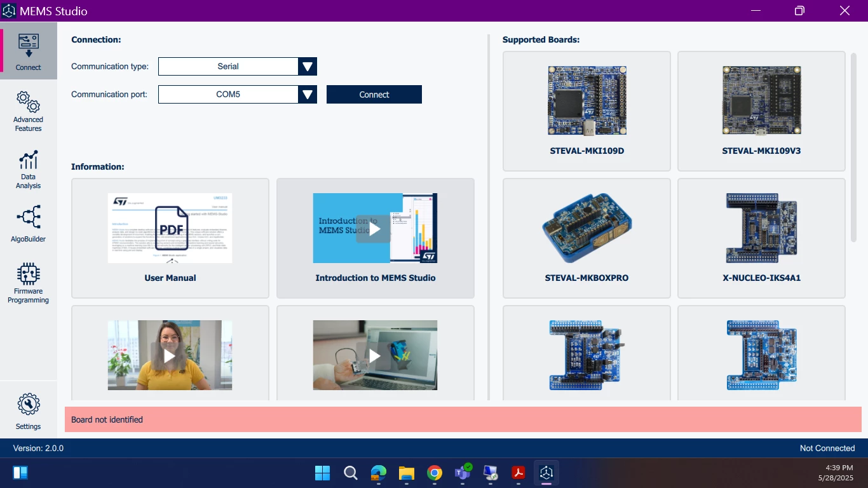The image size is (868, 488).
Task: Select the COM5 port field
Action: tap(228, 95)
